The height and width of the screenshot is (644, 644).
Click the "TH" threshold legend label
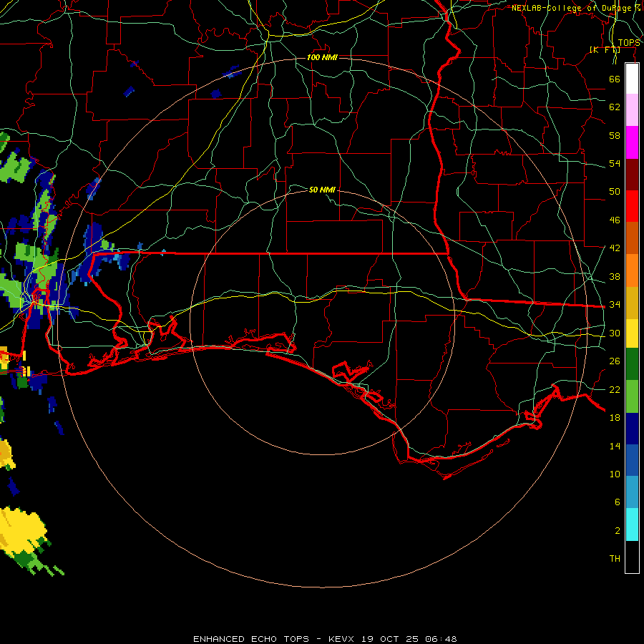[615, 559]
